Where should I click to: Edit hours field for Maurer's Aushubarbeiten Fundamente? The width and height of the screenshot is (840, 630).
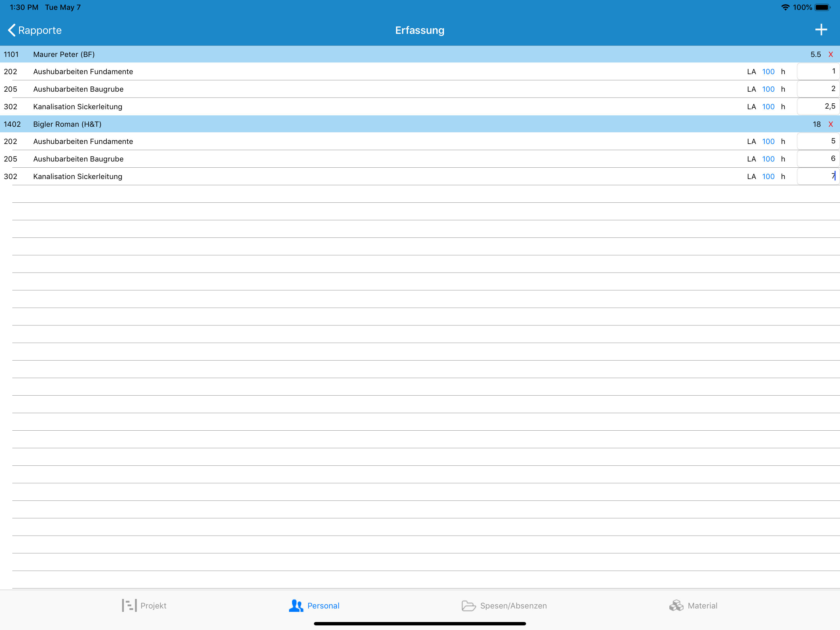(x=818, y=71)
